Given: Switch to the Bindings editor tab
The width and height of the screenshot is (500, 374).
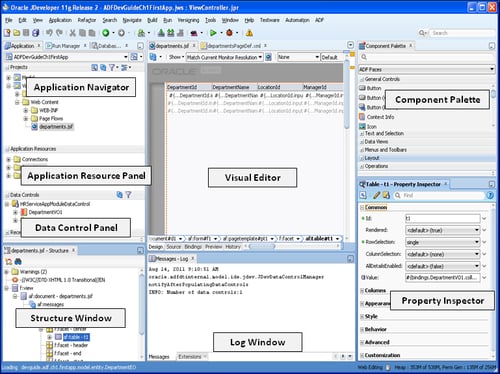Looking at the screenshot, I should click(193, 247).
